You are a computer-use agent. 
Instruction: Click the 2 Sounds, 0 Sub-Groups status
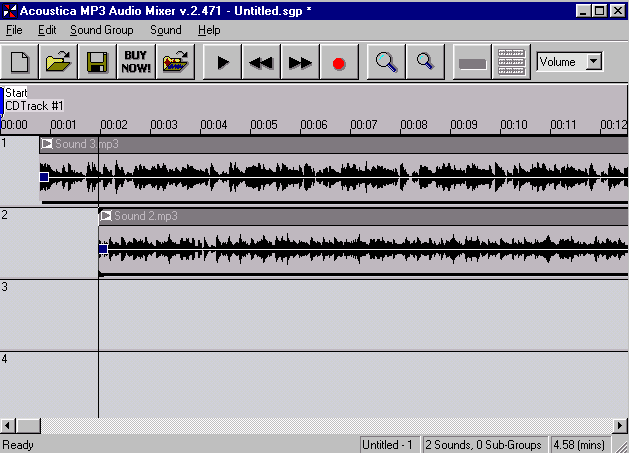coord(485,445)
